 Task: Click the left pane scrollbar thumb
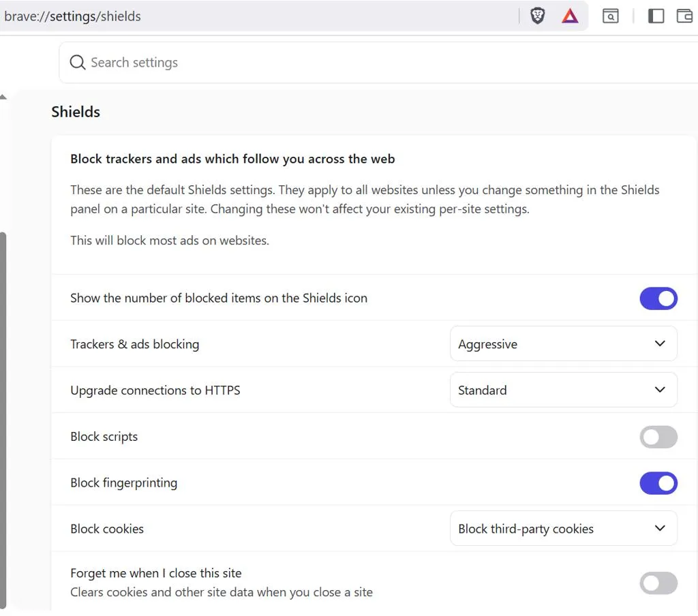coord(3,420)
